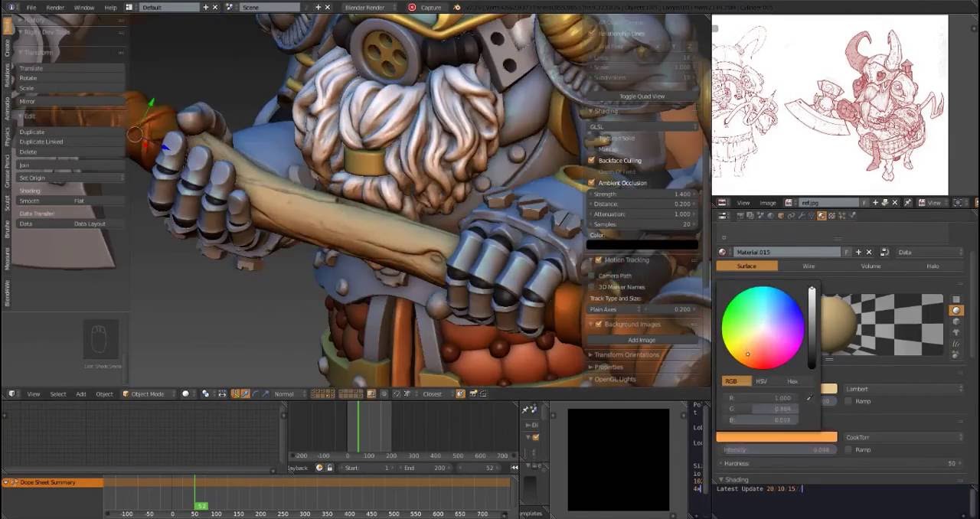
Task: Click the Toggle Quad View button
Action: click(x=642, y=96)
